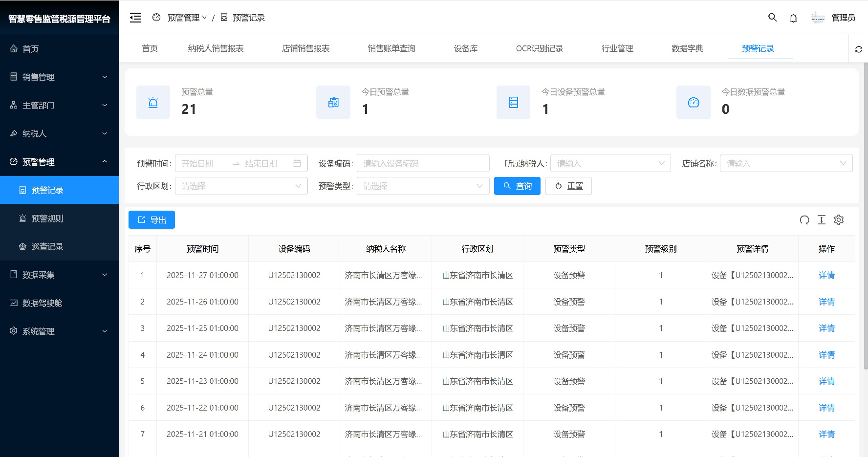Open 详情 link for row 3

[826, 328]
